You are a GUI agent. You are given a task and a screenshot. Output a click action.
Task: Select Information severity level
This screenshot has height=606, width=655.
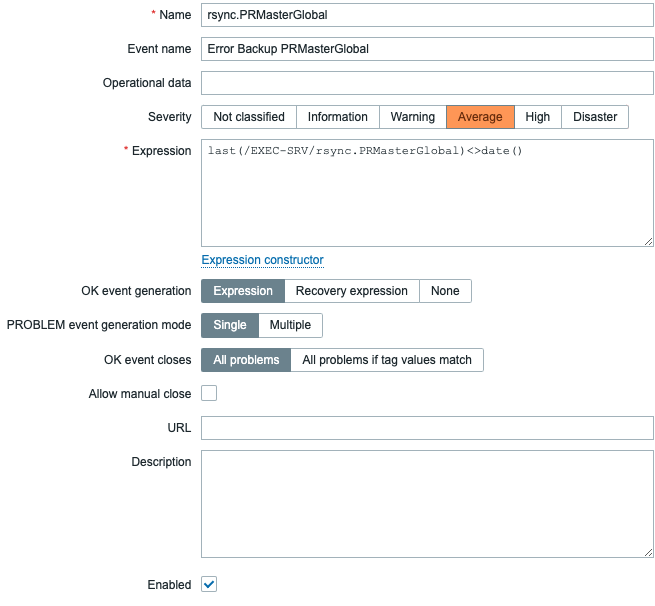[337, 117]
